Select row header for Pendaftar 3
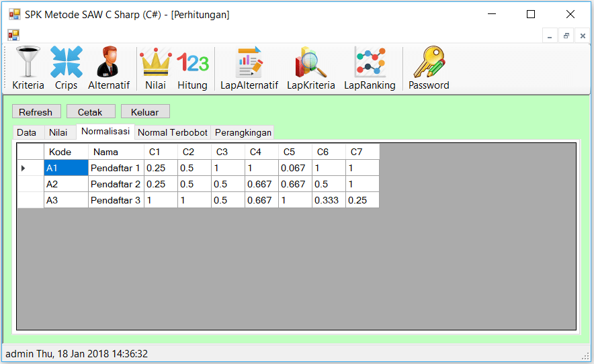 pyautogui.click(x=30, y=200)
